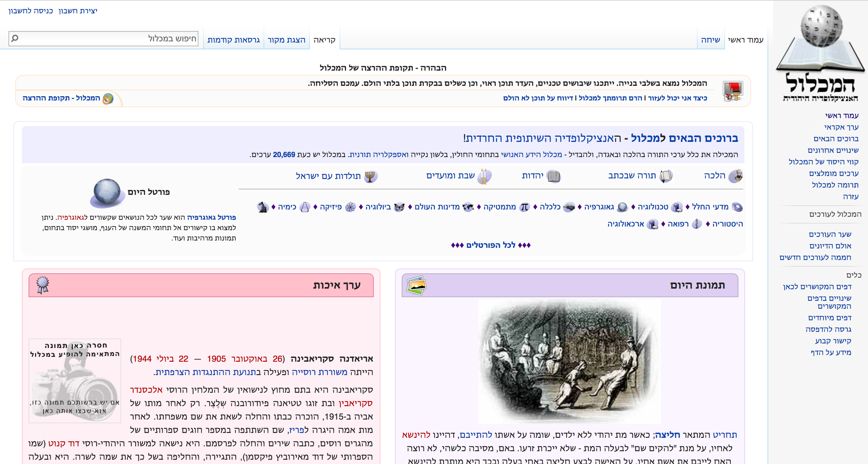Click the חיפוש במכלול search field
This screenshot has height=464, width=868.
click(x=104, y=38)
